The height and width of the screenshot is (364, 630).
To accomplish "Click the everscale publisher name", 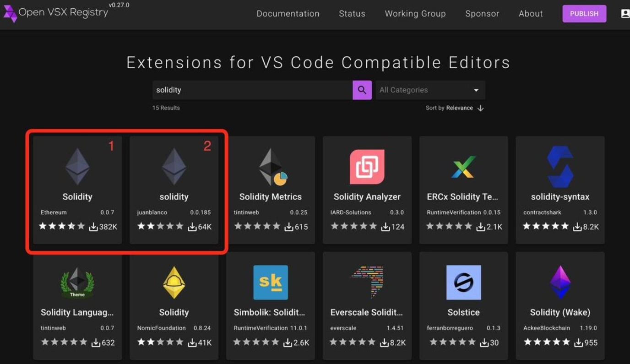I will coord(343,328).
